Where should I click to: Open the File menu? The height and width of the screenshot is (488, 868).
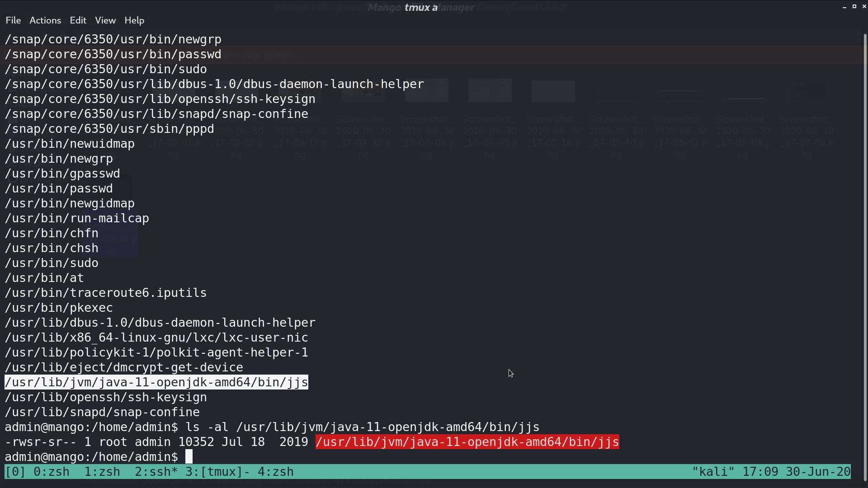pyautogui.click(x=13, y=20)
